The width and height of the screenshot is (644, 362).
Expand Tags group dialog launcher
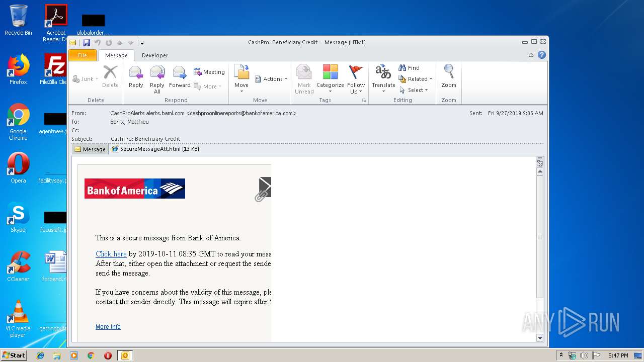click(x=364, y=101)
